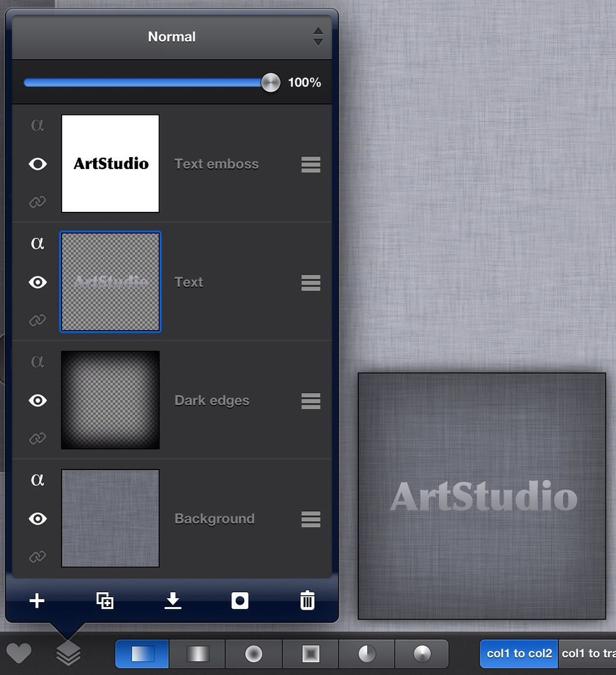Image resolution: width=616 pixels, height=675 pixels.
Task: Tap the Normal blend mode bar
Action: coord(171,36)
